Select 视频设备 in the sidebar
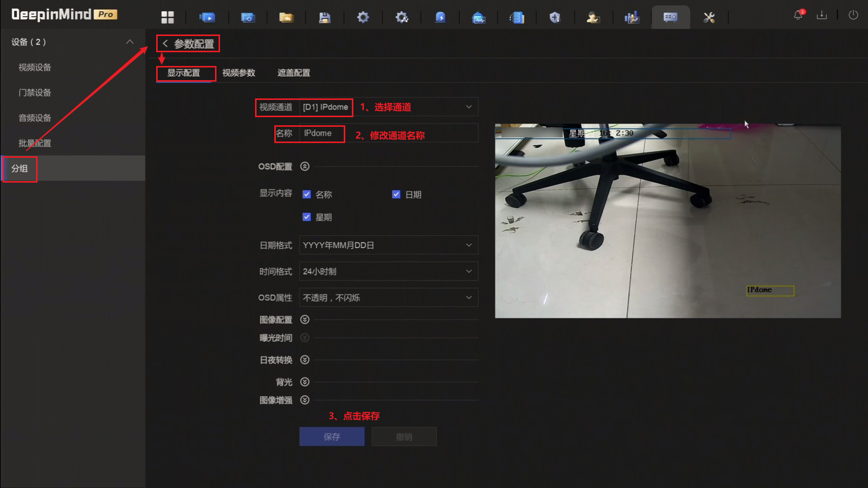 pyautogui.click(x=35, y=67)
